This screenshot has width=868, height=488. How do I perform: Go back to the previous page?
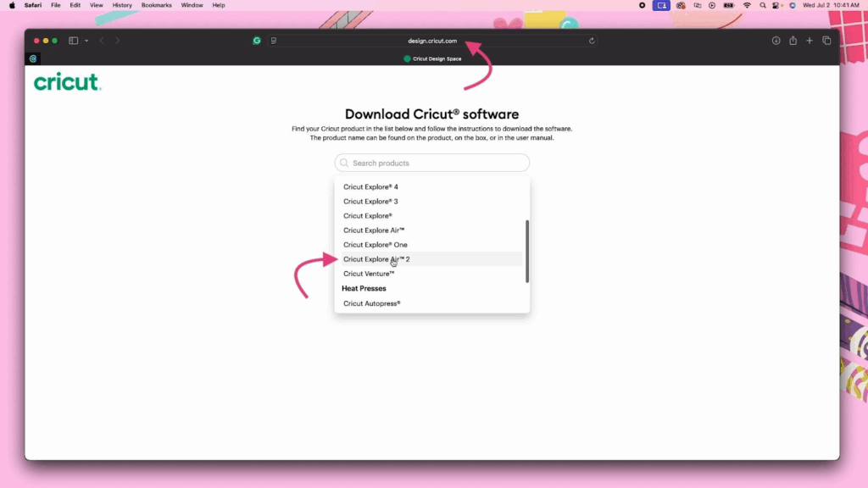pos(102,41)
